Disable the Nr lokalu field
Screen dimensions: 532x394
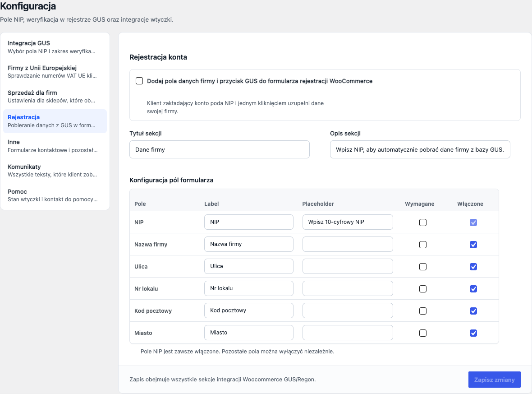[473, 289]
